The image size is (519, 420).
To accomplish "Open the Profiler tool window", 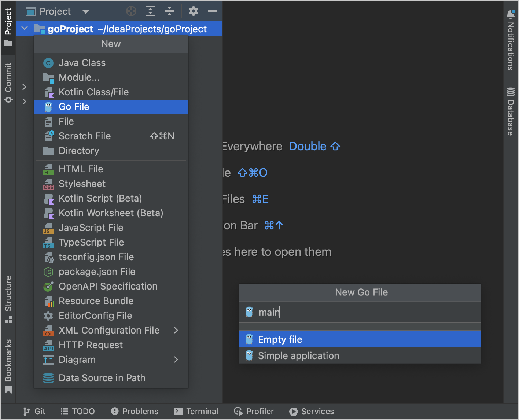I will 254,411.
